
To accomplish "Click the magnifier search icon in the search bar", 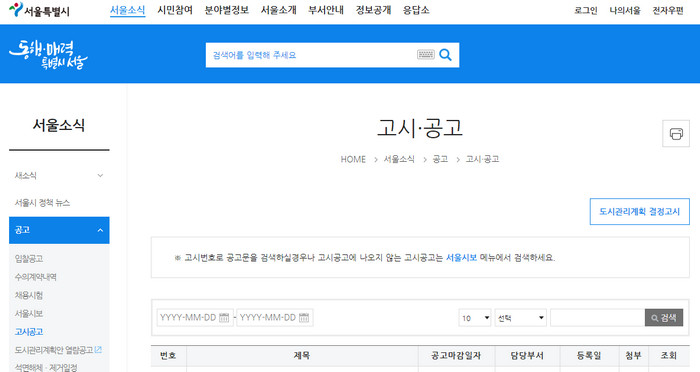I will [445, 55].
